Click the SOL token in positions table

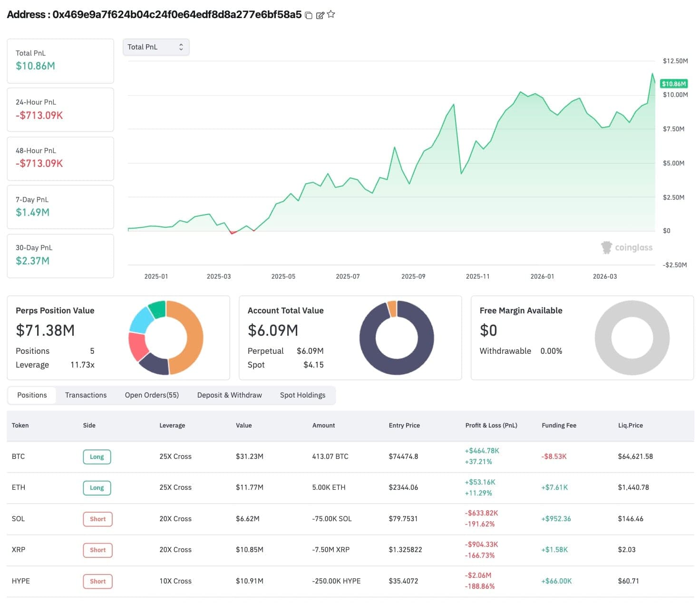(18, 519)
